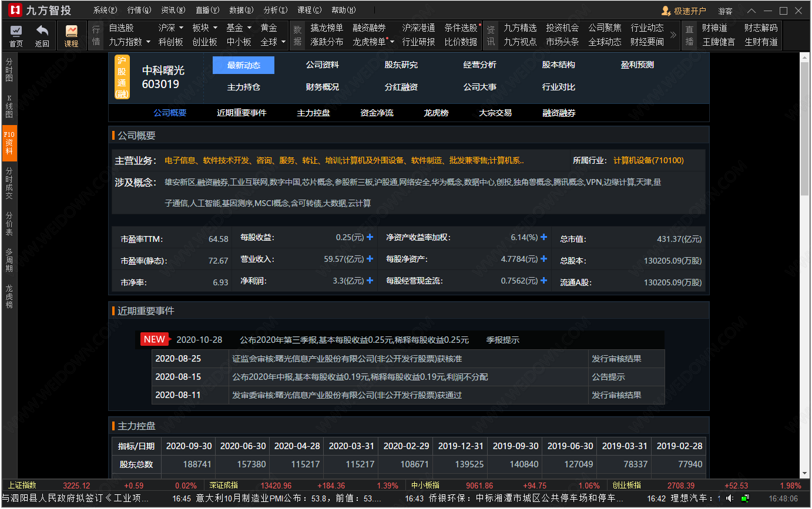The height and width of the screenshot is (509, 812).
Task: Open the 系统(F) menu
Action: click(x=105, y=11)
